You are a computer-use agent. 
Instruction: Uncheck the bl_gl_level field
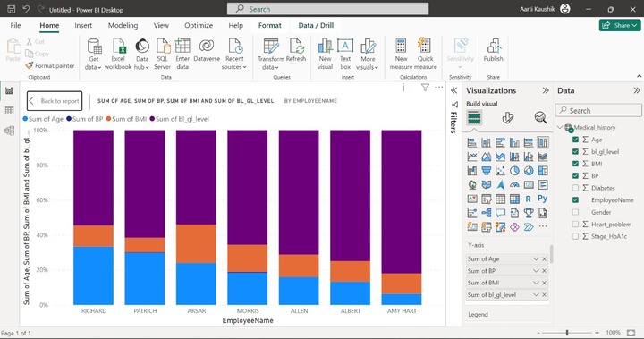click(575, 151)
